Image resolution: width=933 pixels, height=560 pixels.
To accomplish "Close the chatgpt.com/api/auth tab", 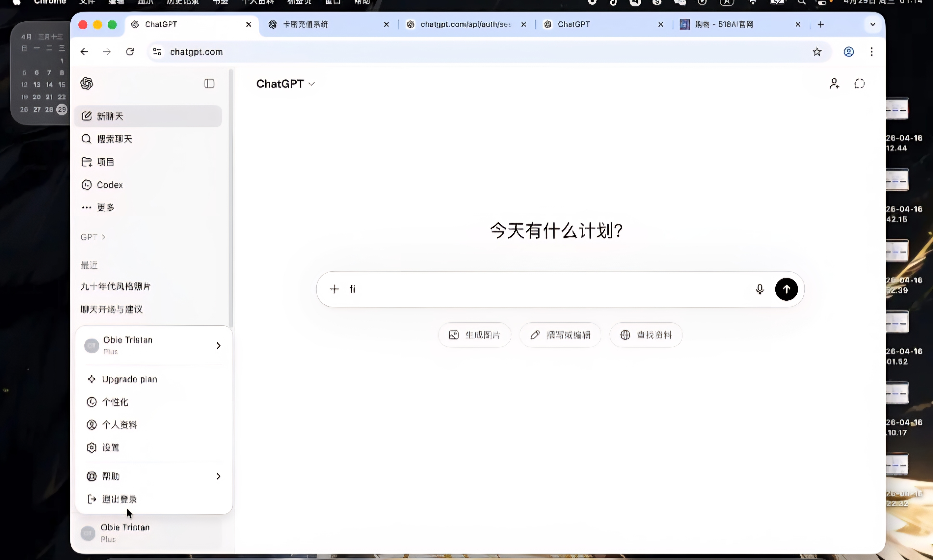I will (524, 25).
